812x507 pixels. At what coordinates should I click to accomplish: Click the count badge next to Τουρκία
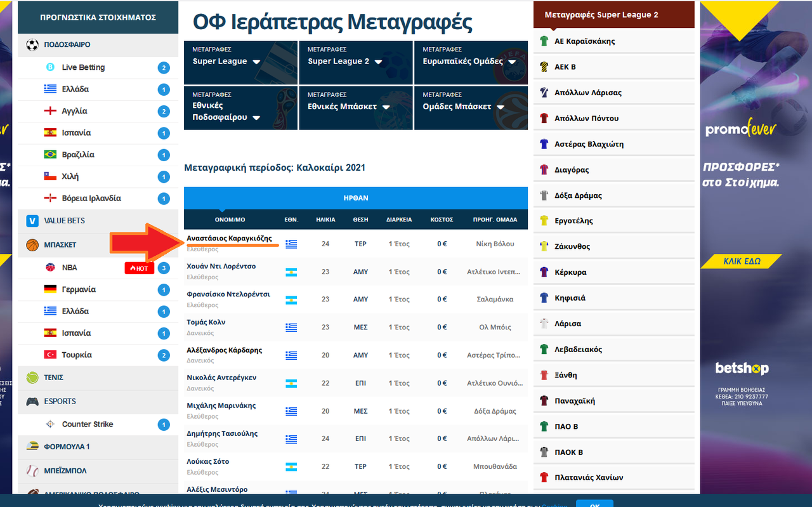click(164, 355)
